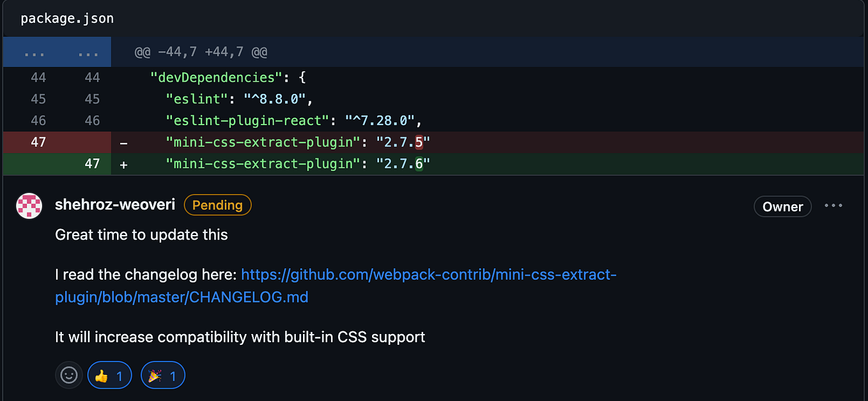
Task: Open the package.json file tab
Action: pos(66,18)
